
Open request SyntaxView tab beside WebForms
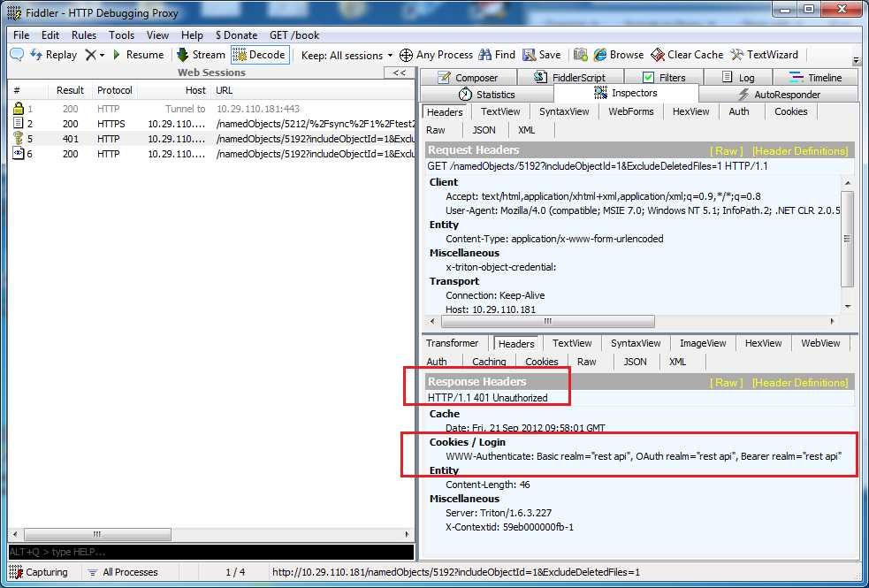click(564, 111)
